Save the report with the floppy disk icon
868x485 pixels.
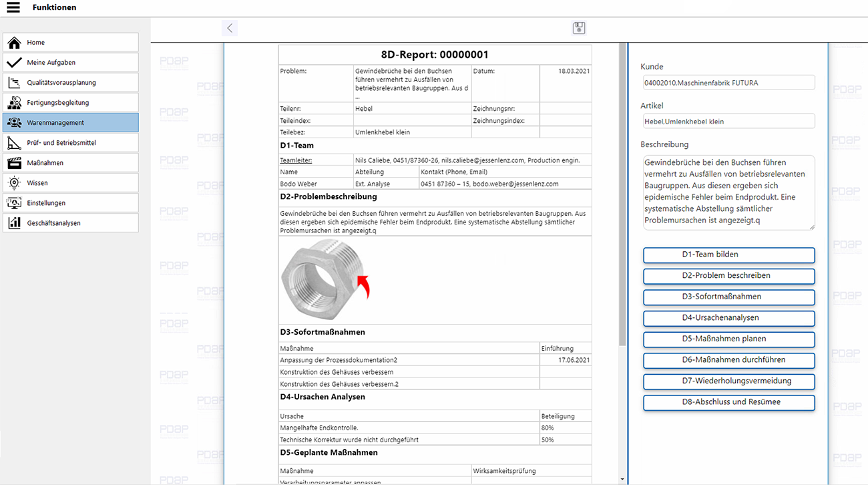pyautogui.click(x=579, y=28)
